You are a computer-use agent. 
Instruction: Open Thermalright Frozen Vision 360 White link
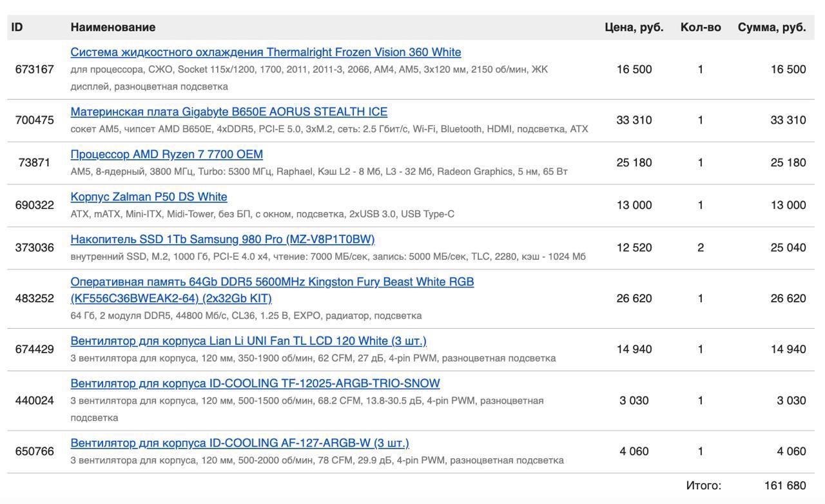pos(266,52)
